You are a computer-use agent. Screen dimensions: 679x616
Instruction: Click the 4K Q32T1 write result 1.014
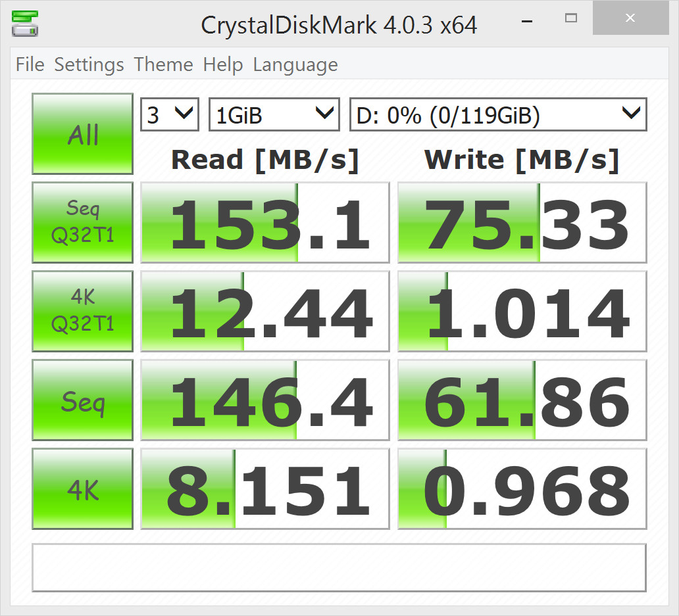[522, 311]
